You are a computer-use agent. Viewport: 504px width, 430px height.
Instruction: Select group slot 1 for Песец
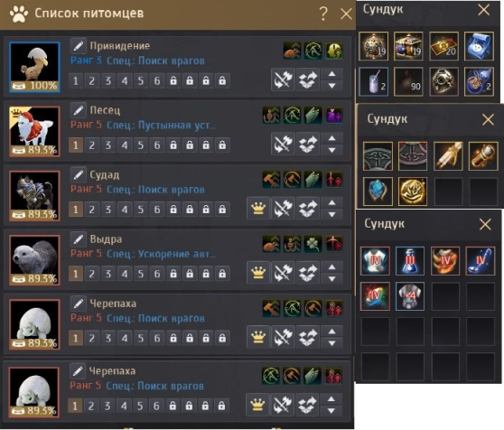(x=76, y=145)
